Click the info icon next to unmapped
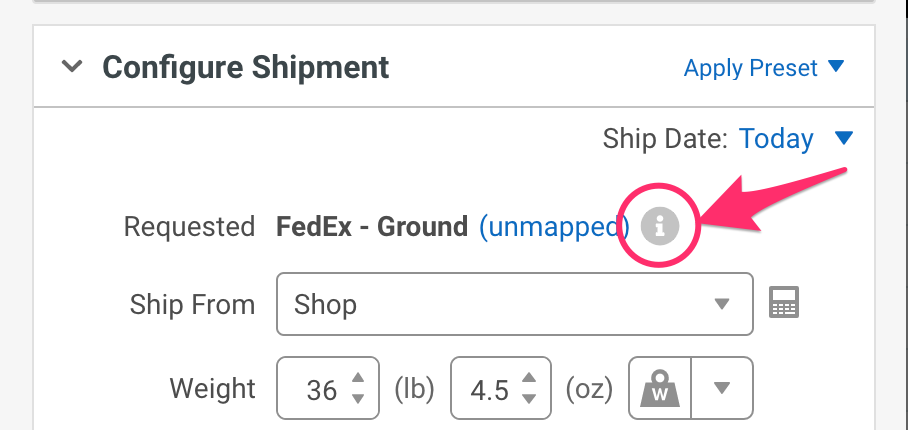Image resolution: width=908 pixels, height=430 pixels. (x=659, y=227)
